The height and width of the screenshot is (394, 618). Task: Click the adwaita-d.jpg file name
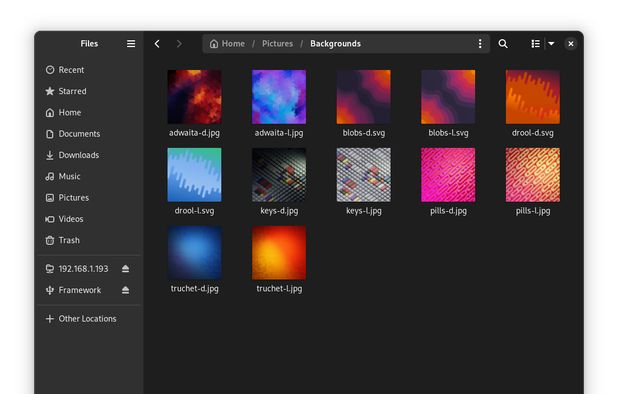point(194,133)
